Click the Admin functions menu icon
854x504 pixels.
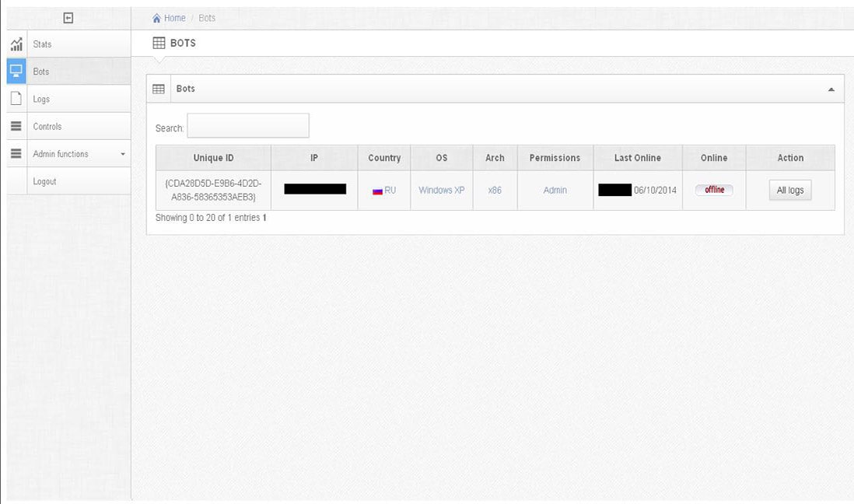[x=16, y=152]
